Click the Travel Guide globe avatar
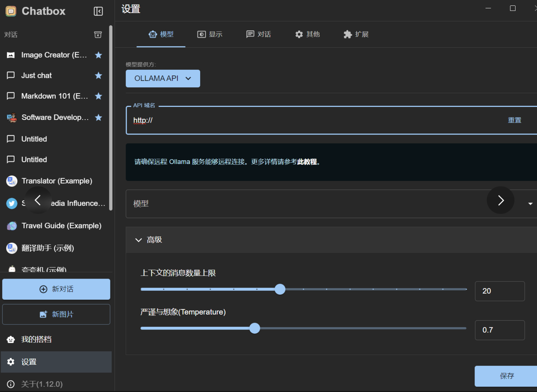This screenshot has width=537, height=392. [x=12, y=226]
